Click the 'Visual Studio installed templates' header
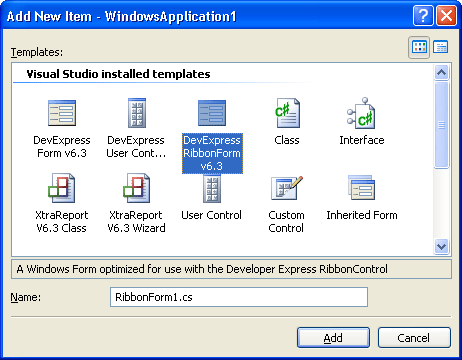This screenshot has width=462, height=360. pos(118,74)
